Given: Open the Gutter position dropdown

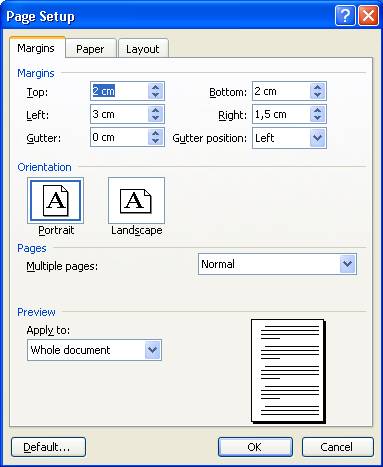Looking at the screenshot, I should coord(317,138).
